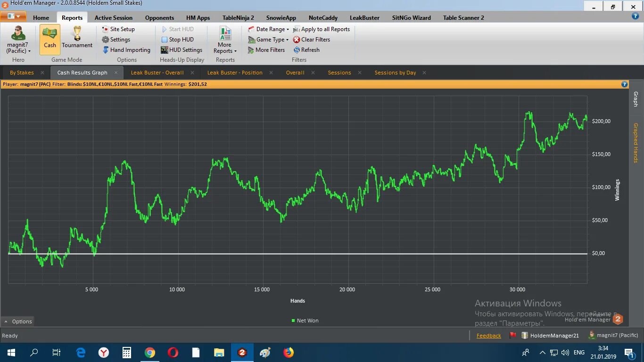
Task: Open Windows taskbar search
Action: [x=34, y=353]
